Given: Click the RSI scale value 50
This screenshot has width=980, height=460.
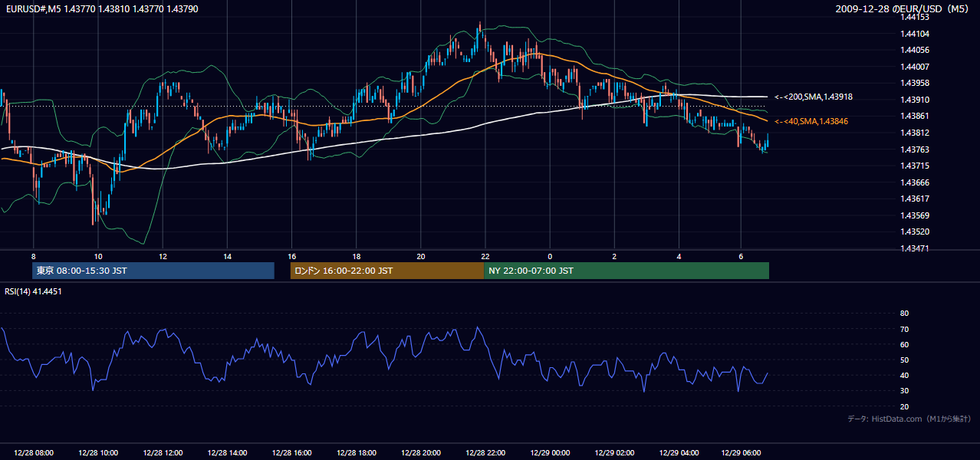Looking at the screenshot, I should point(904,360).
